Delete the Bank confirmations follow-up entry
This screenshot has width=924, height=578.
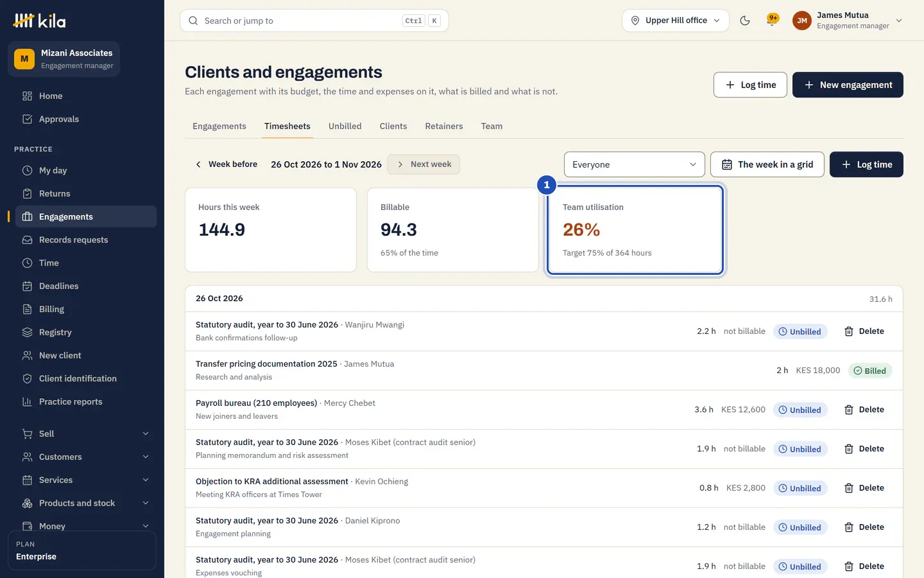click(864, 331)
